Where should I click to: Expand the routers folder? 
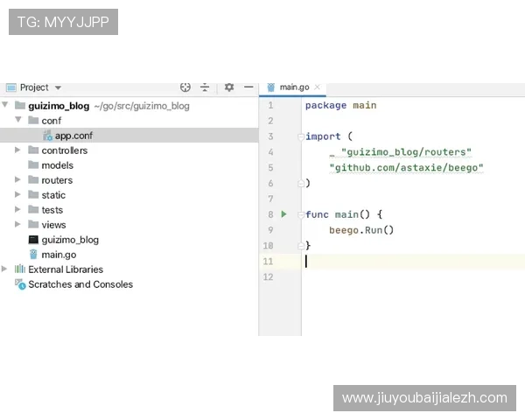18,180
